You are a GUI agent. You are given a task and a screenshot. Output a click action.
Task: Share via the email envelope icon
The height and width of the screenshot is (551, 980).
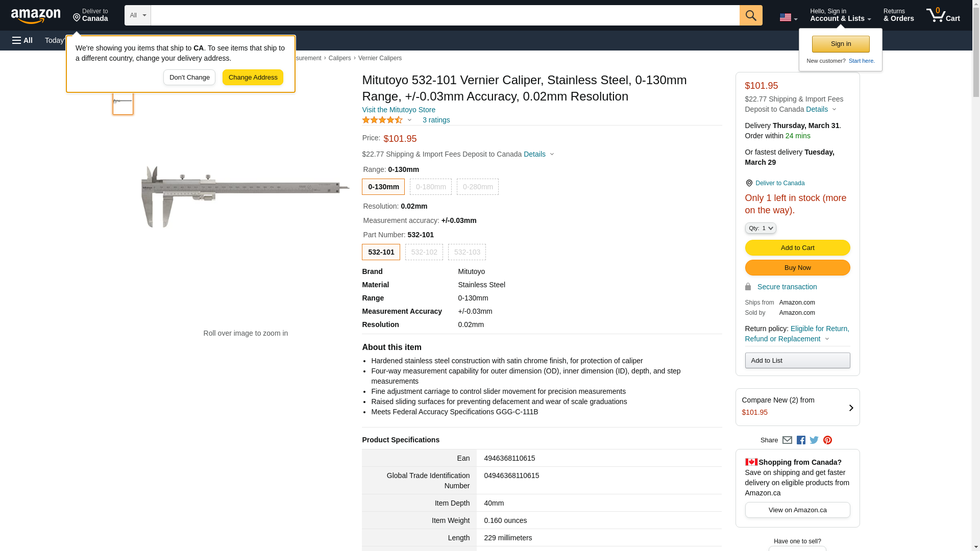point(787,440)
